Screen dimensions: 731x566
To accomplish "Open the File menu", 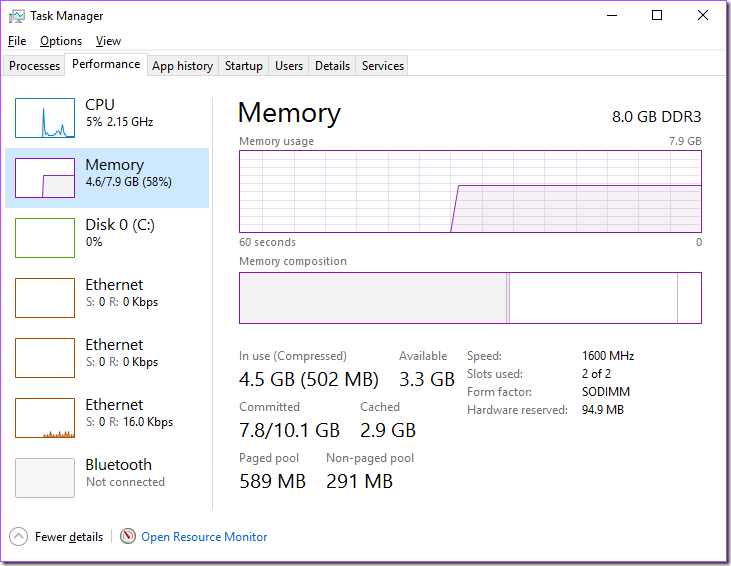I will (17, 41).
